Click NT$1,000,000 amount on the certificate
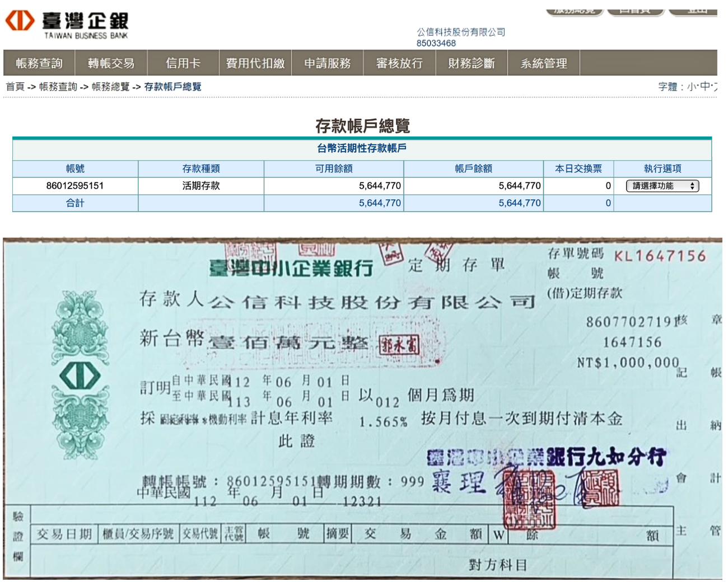728x582 pixels. (628, 363)
